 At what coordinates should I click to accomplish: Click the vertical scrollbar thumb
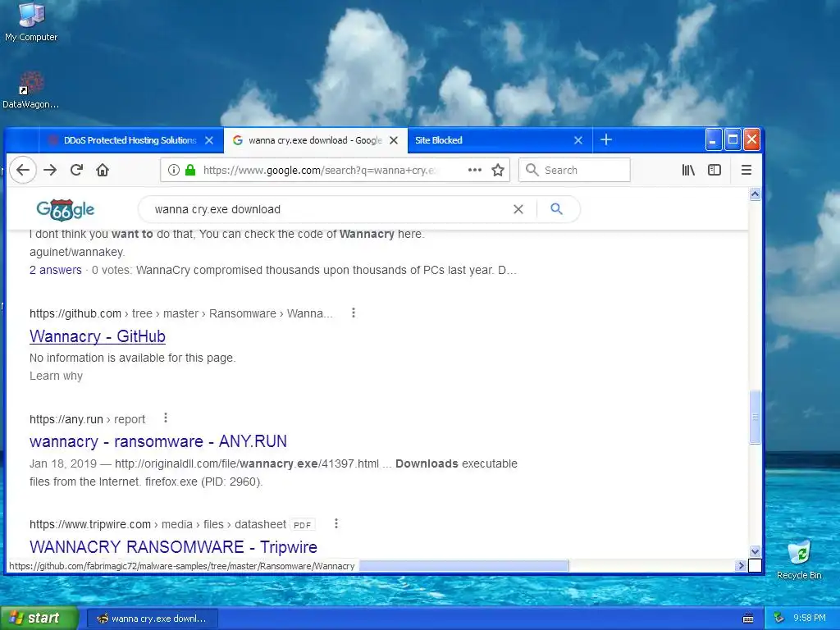[755, 418]
